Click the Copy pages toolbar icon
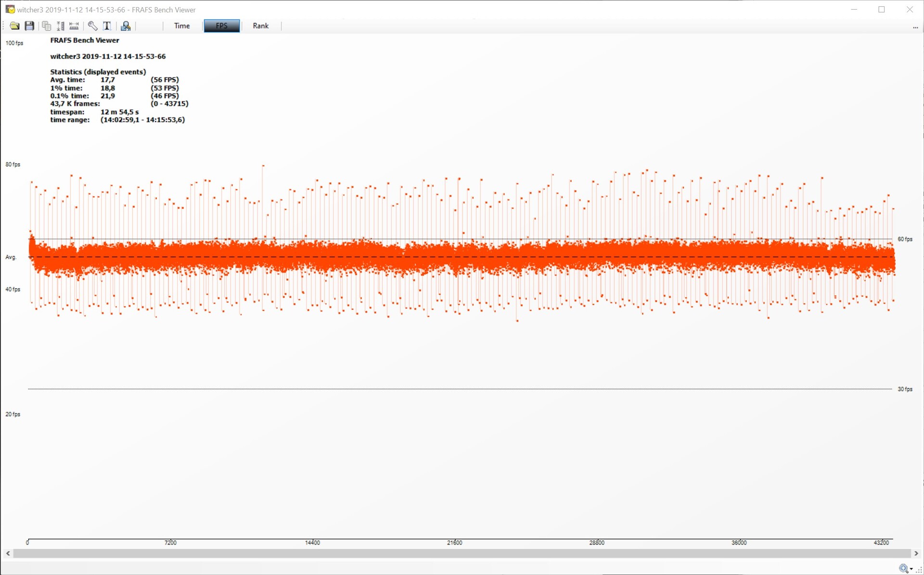The width and height of the screenshot is (924, 575). [x=47, y=26]
